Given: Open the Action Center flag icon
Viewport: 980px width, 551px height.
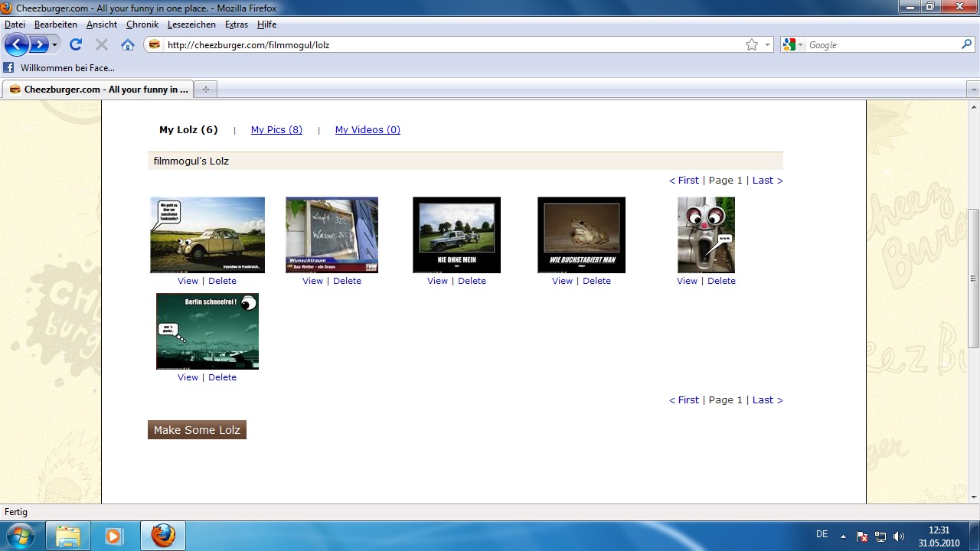Looking at the screenshot, I should tap(862, 536).
